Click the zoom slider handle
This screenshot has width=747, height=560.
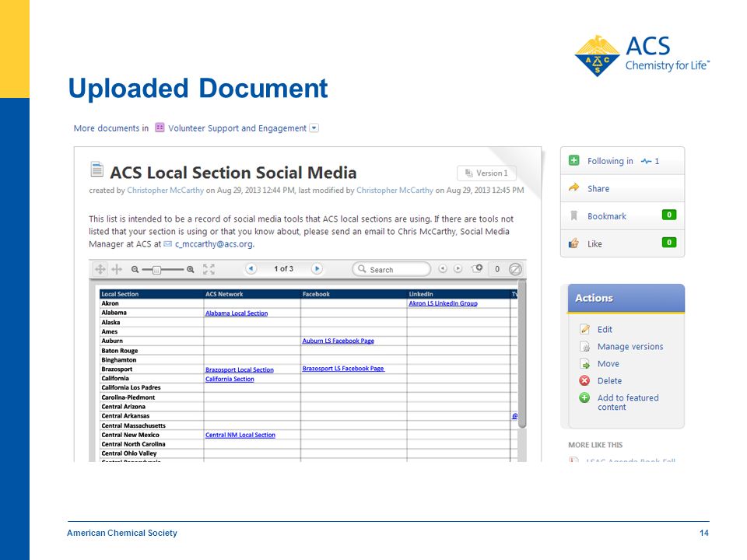pos(156,270)
